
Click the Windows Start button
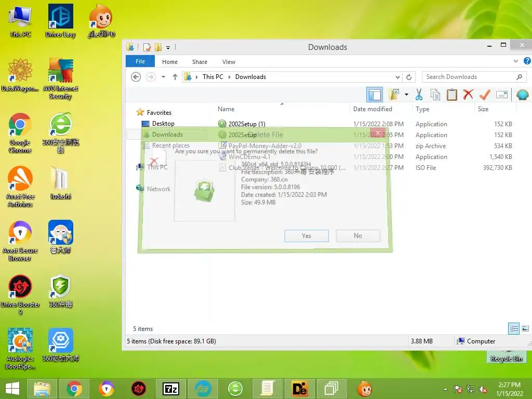coord(12,389)
